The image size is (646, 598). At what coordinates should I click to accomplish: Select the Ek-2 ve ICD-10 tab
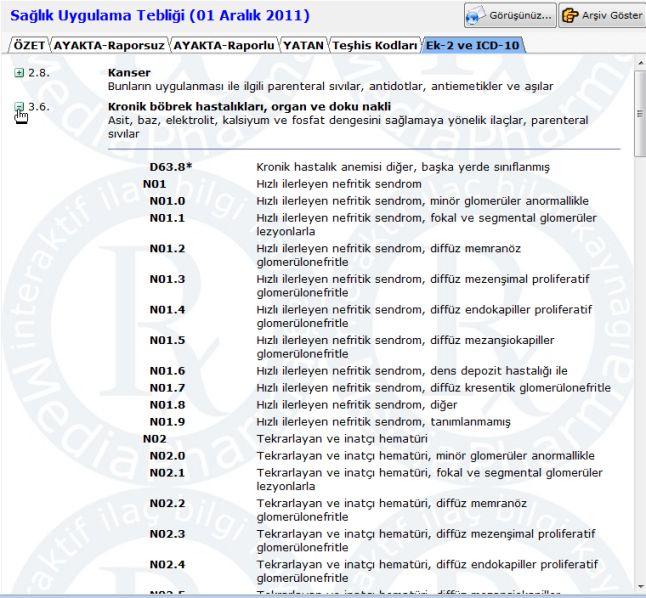pos(473,45)
